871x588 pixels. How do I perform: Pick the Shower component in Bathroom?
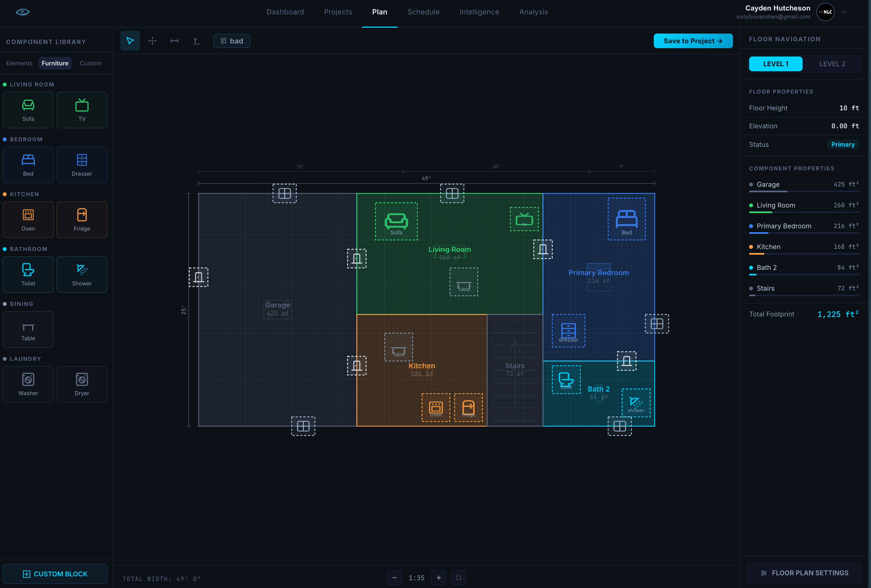pos(82,274)
